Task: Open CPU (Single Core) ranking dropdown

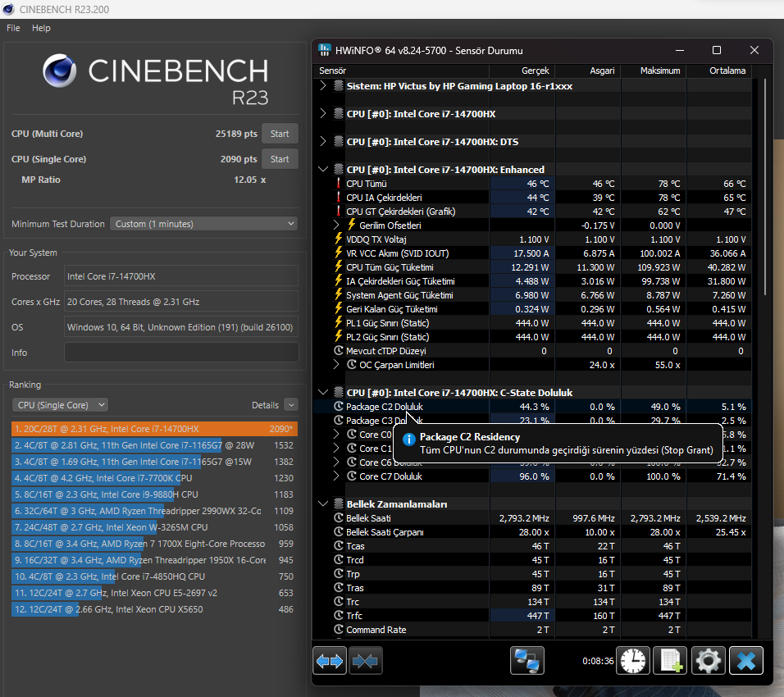Action: [x=60, y=405]
